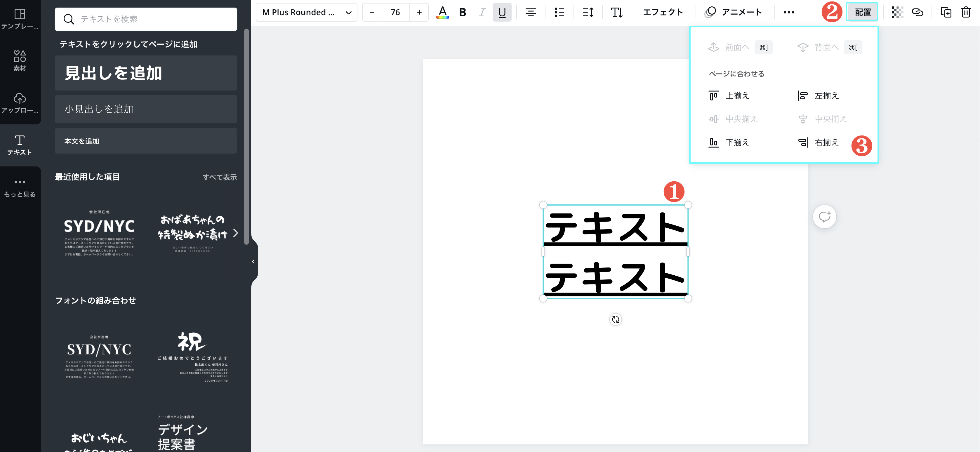
Task: Open the transparency checkerboard icon
Action: [x=897, y=12]
